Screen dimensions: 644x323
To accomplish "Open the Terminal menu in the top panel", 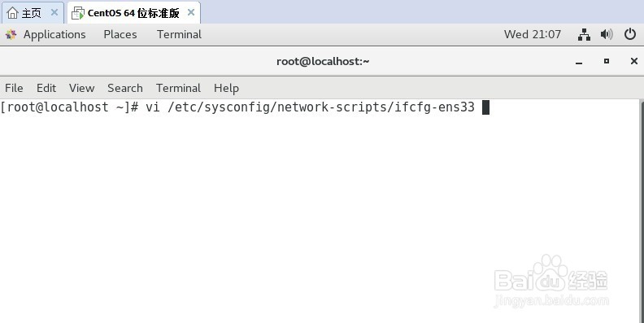I will [179, 34].
